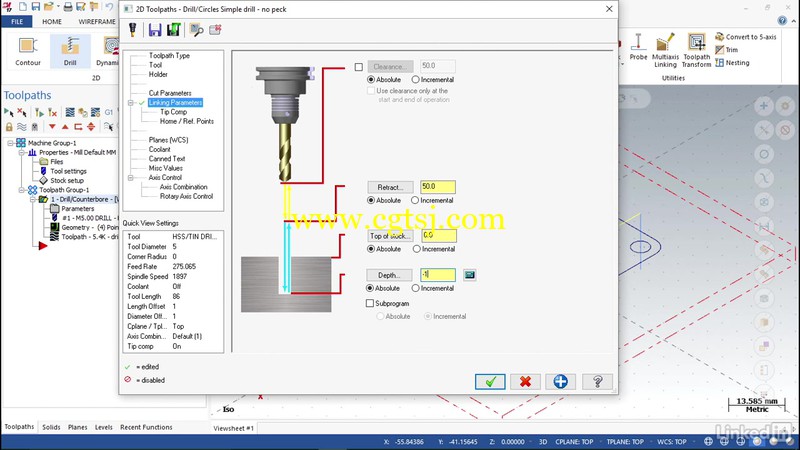
Task: Open the HOME ribbon tab
Action: click(x=52, y=21)
